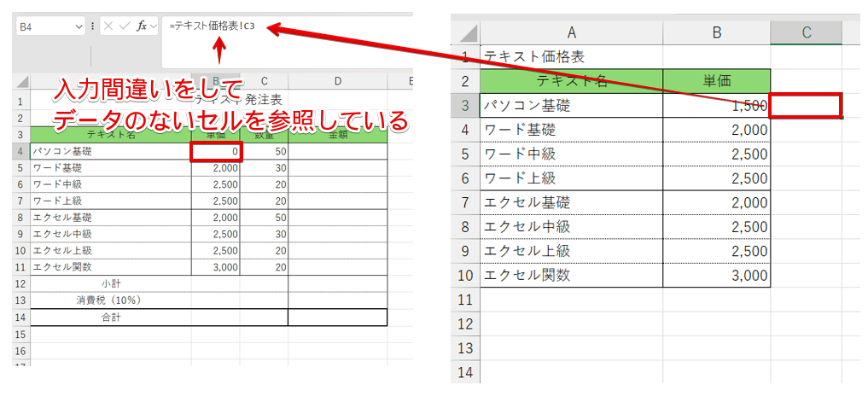Select row 15 header in the order sheet
The image size is (868, 402).
pos(21,334)
